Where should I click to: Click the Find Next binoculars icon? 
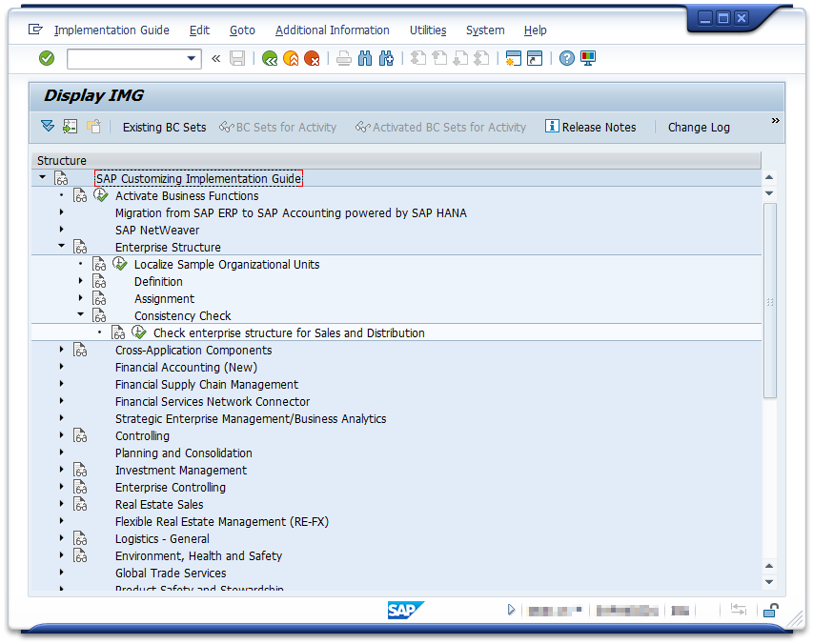386,58
